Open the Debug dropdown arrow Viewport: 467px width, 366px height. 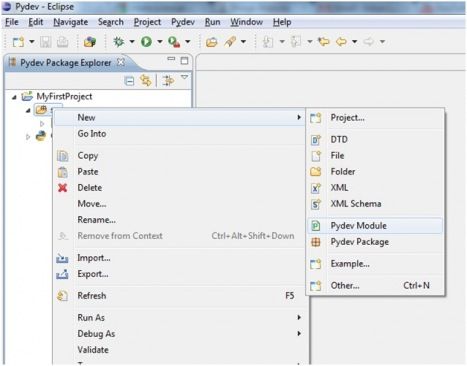click(132, 42)
